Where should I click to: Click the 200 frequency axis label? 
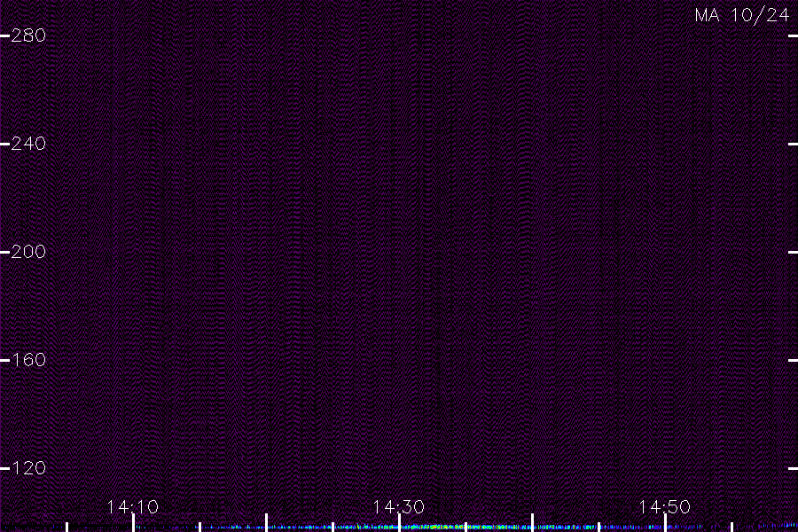click(28, 252)
